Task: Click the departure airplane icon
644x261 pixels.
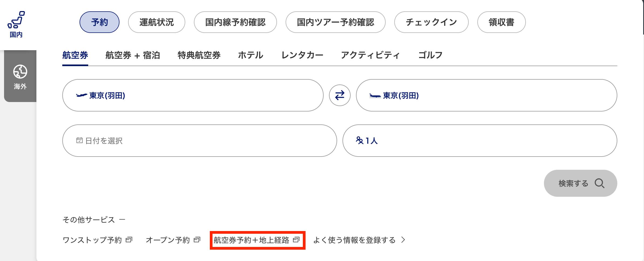Action: tap(81, 95)
